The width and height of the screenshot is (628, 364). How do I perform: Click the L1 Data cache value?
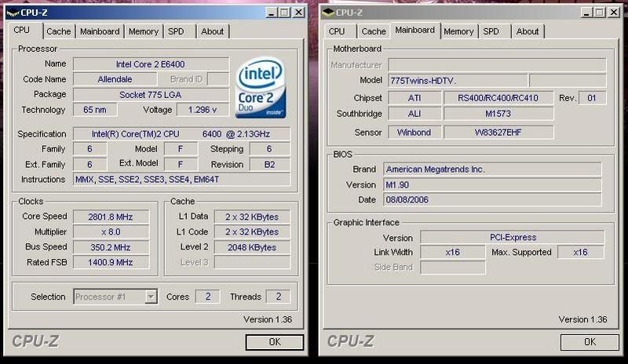[x=252, y=217]
